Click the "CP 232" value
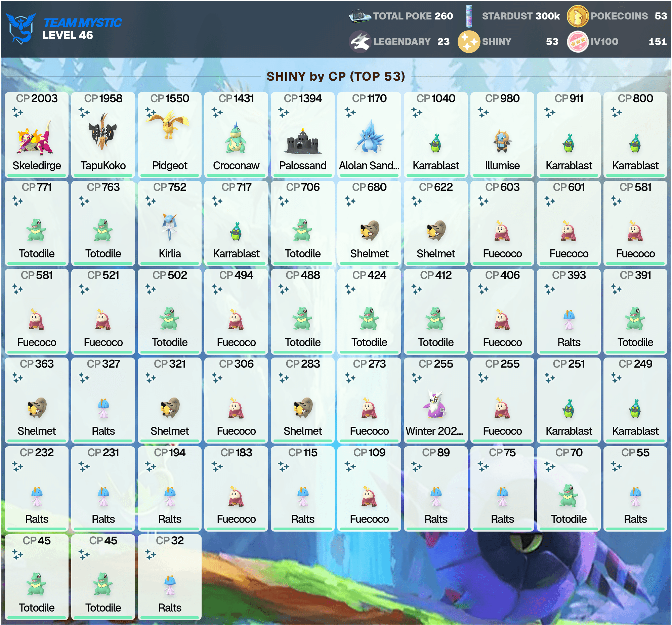Image resolution: width=672 pixels, height=625 pixels. [37, 452]
